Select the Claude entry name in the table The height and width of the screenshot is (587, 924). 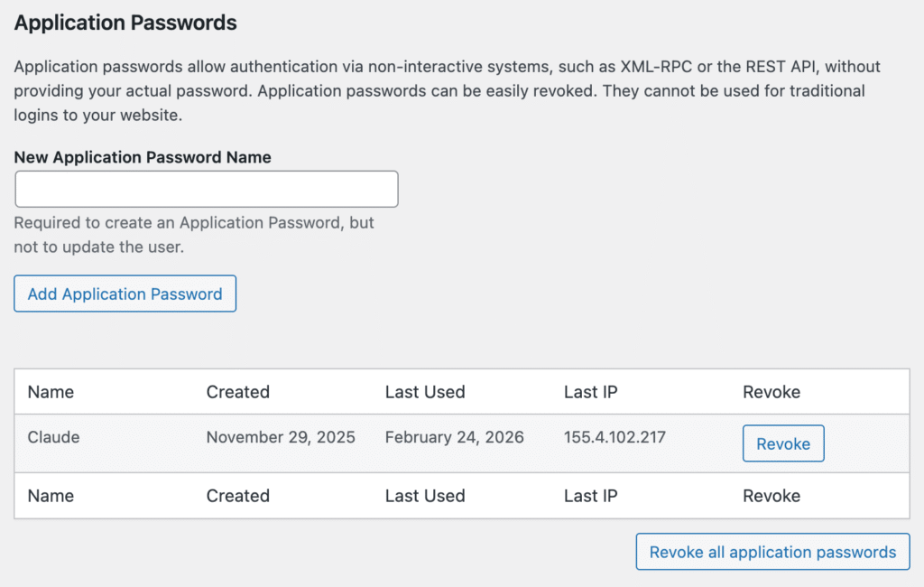click(x=53, y=437)
